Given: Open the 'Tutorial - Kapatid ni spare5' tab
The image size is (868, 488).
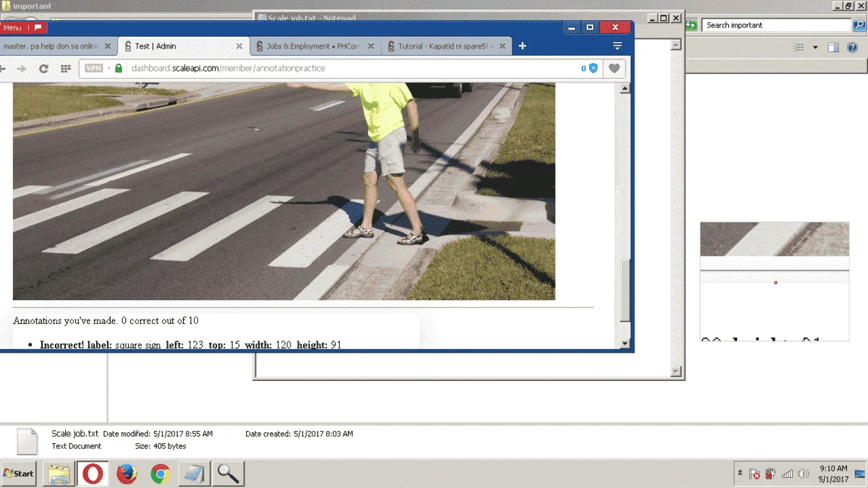Looking at the screenshot, I should (446, 46).
